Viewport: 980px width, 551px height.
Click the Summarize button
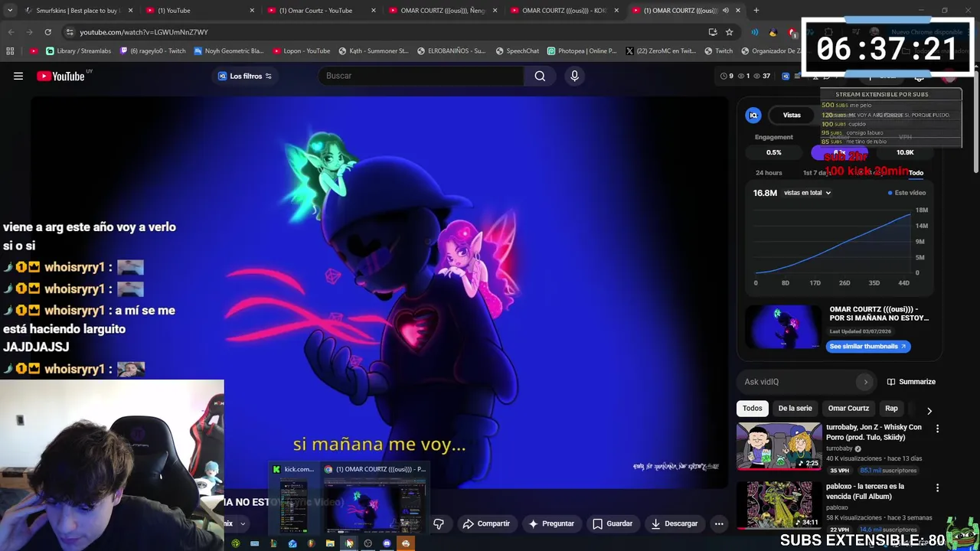(911, 382)
